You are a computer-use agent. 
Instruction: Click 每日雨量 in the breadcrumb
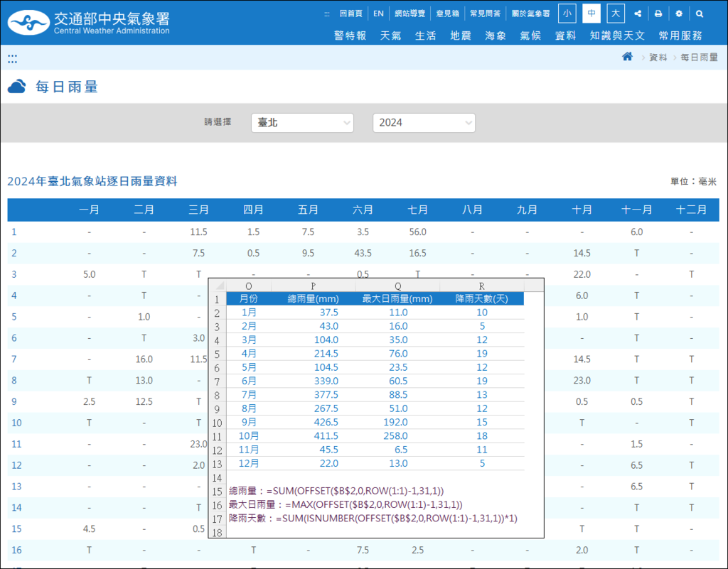[699, 58]
